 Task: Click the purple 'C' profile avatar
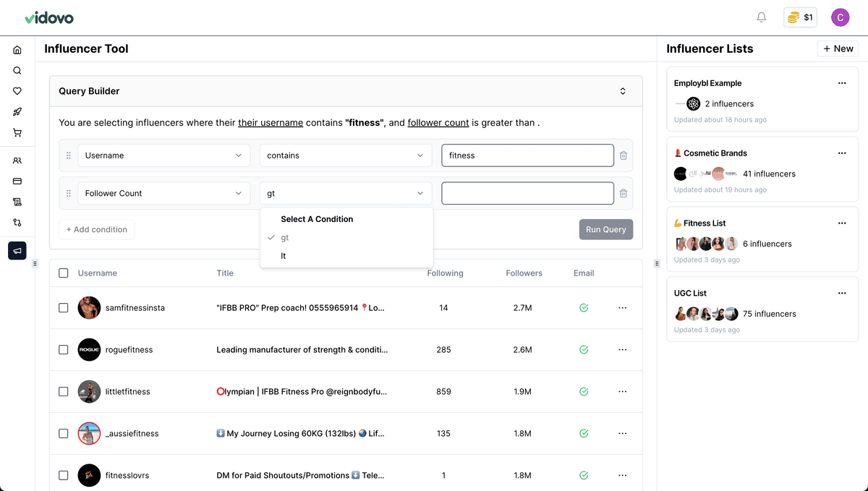840,17
